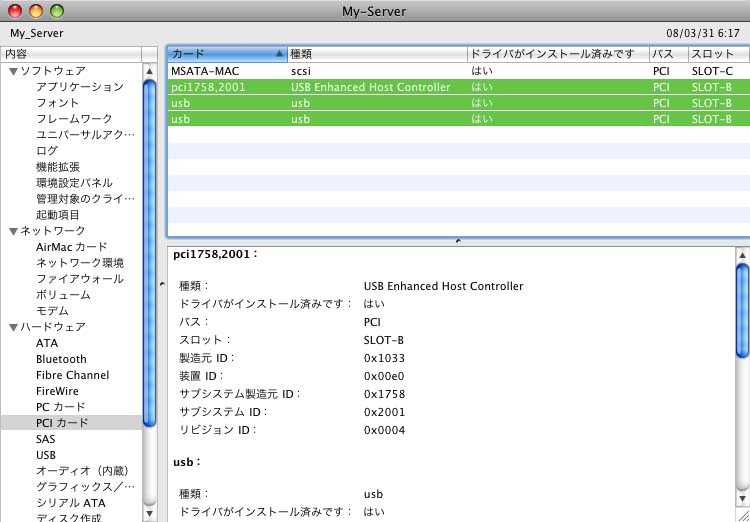Sort by ドライバがインストール済みです column header
750x522 pixels.
tap(558, 54)
